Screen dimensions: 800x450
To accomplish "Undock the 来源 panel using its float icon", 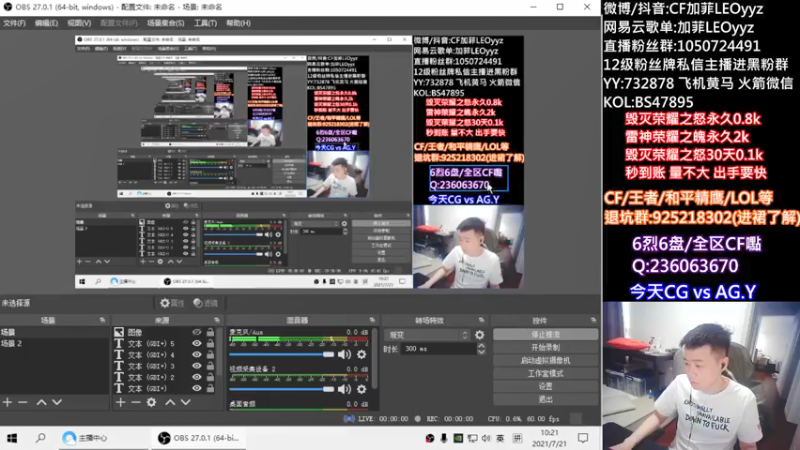I will tap(217, 320).
